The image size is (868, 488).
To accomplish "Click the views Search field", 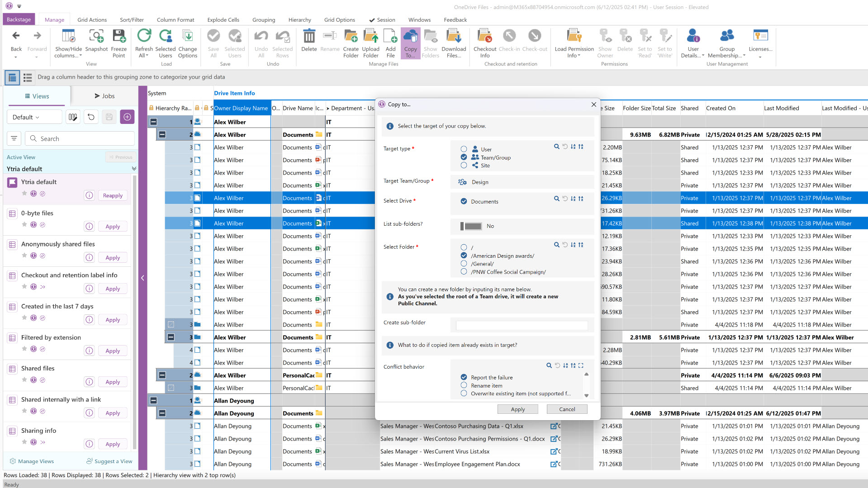I will (80, 138).
